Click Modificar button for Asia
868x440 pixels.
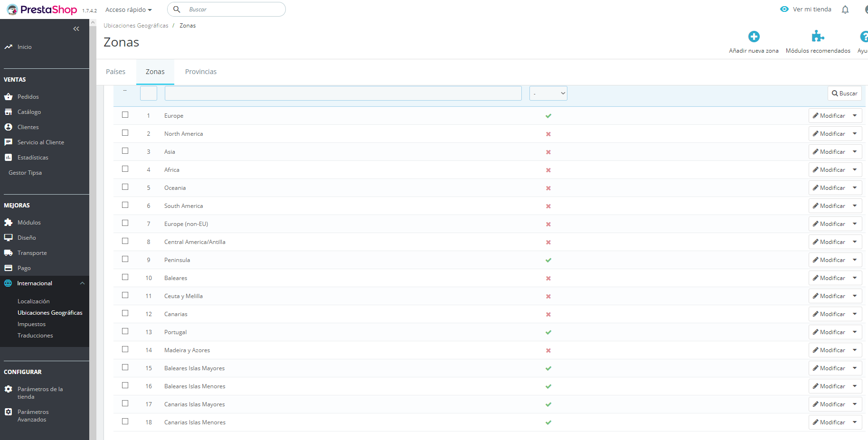[x=829, y=152]
